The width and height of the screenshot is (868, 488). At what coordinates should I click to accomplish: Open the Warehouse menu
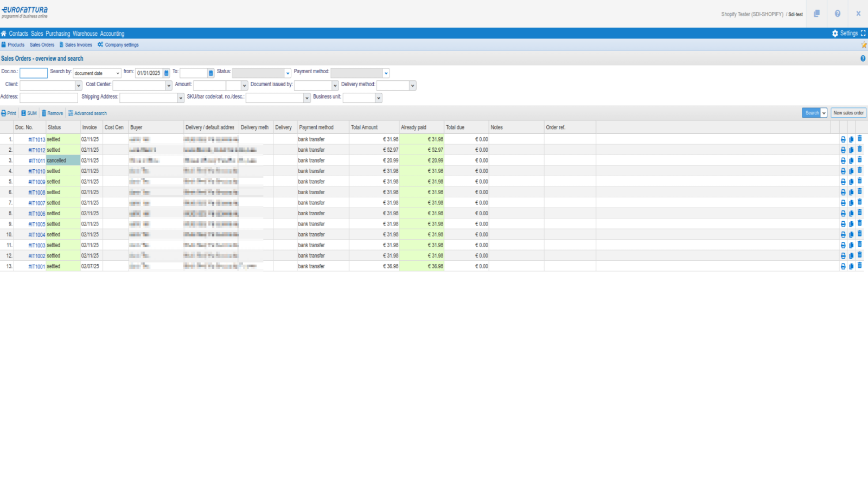click(85, 34)
